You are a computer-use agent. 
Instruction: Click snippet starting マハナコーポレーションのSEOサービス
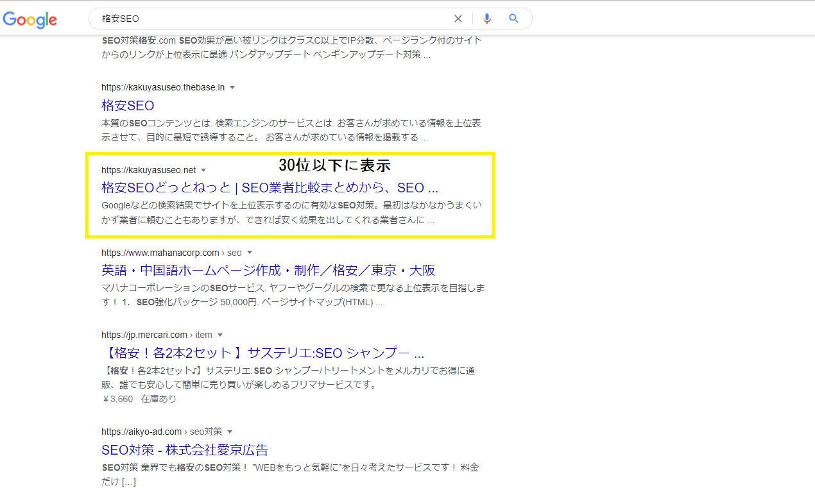click(293, 295)
